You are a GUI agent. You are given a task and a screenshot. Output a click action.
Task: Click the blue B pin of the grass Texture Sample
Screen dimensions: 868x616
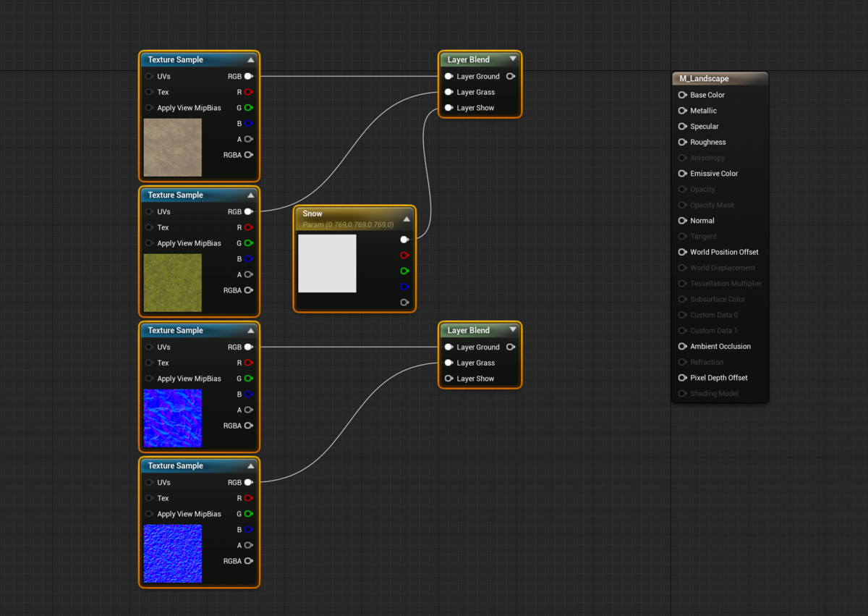click(x=249, y=259)
